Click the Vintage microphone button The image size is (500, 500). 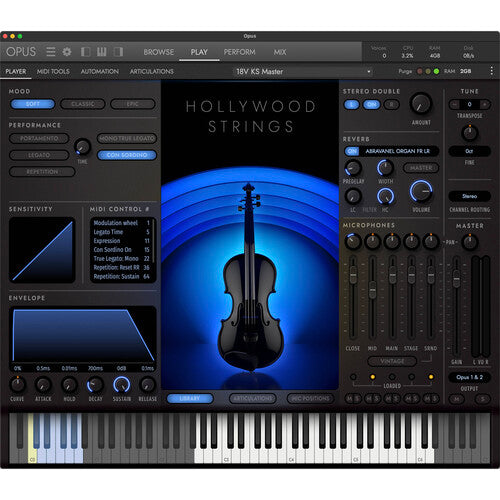pos(392,361)
